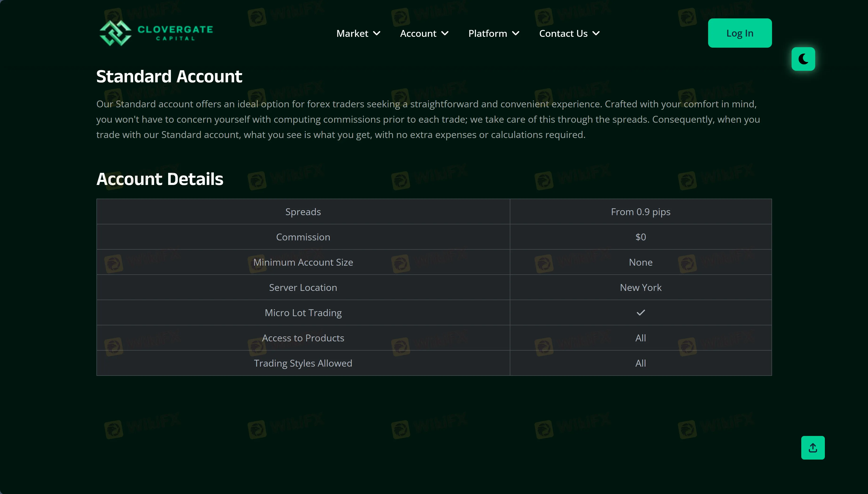Click the Micro Lot Trading checkmark
The image size is (868, 494).
(640, 313)
